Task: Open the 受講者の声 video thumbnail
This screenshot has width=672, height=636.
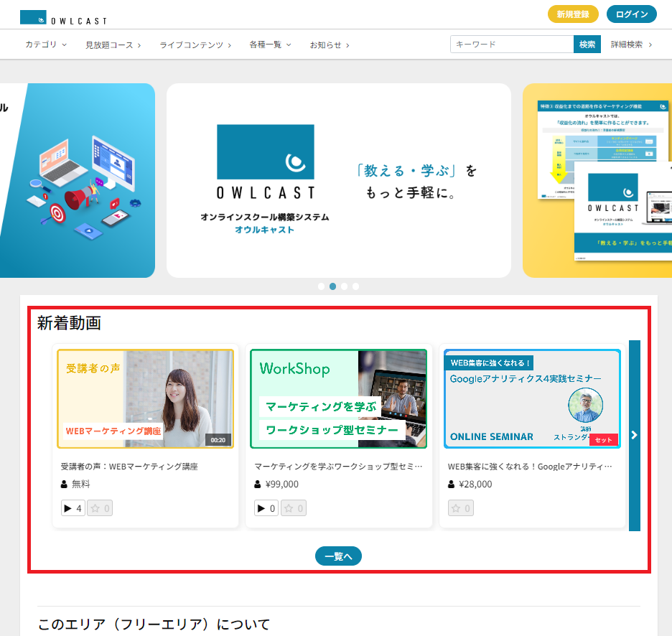Action: click(145, 398)
